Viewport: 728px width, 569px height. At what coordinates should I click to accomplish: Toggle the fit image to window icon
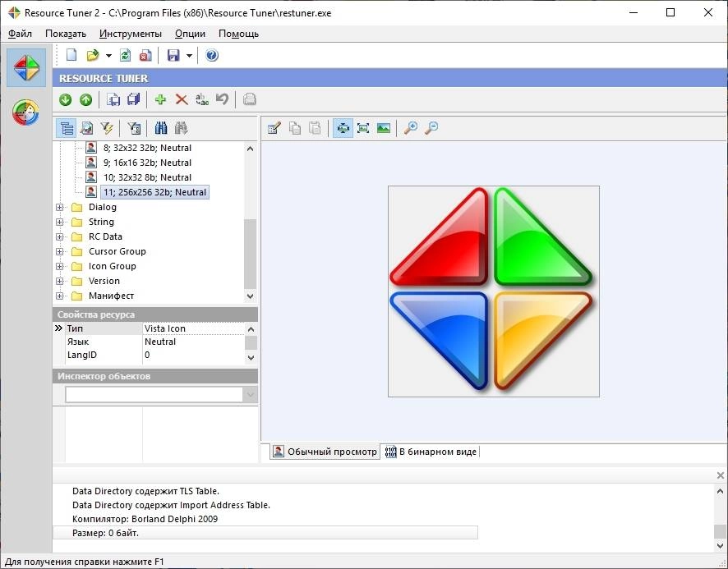(x=363, y=127)
